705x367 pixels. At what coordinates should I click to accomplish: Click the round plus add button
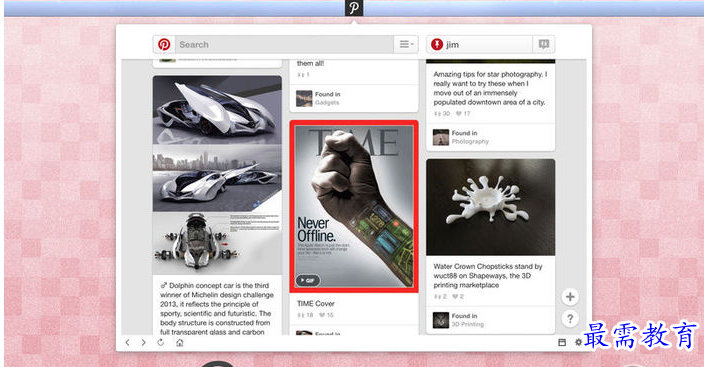click(x=570, y=297)
